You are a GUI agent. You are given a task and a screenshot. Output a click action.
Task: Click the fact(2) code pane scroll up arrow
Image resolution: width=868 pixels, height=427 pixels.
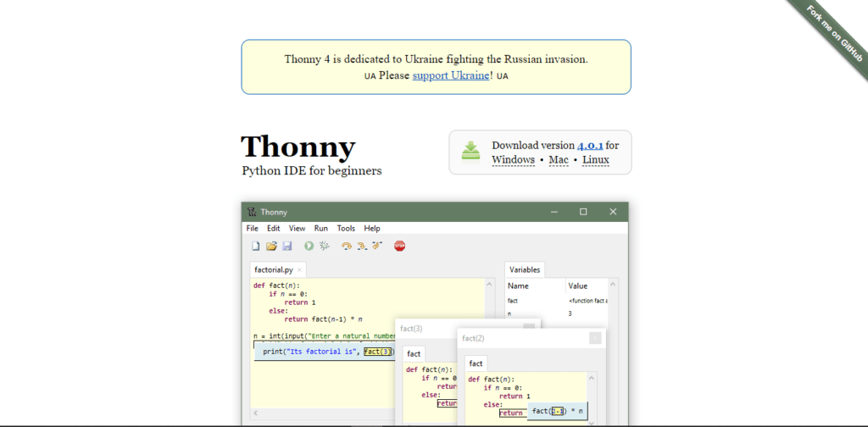(591, 378)
